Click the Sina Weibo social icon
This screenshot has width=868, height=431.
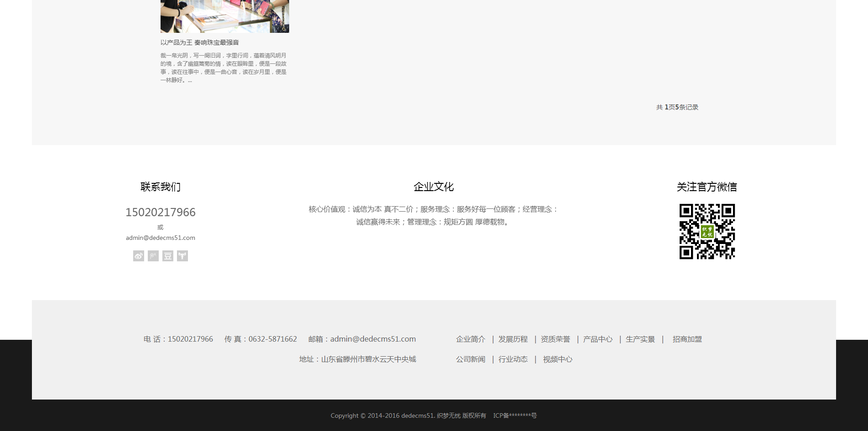tap(139, 256)
